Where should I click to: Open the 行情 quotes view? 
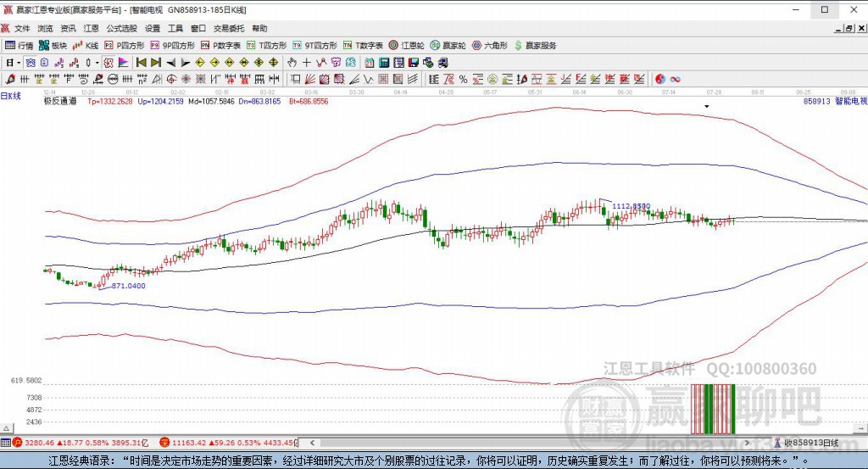(19, 46)
